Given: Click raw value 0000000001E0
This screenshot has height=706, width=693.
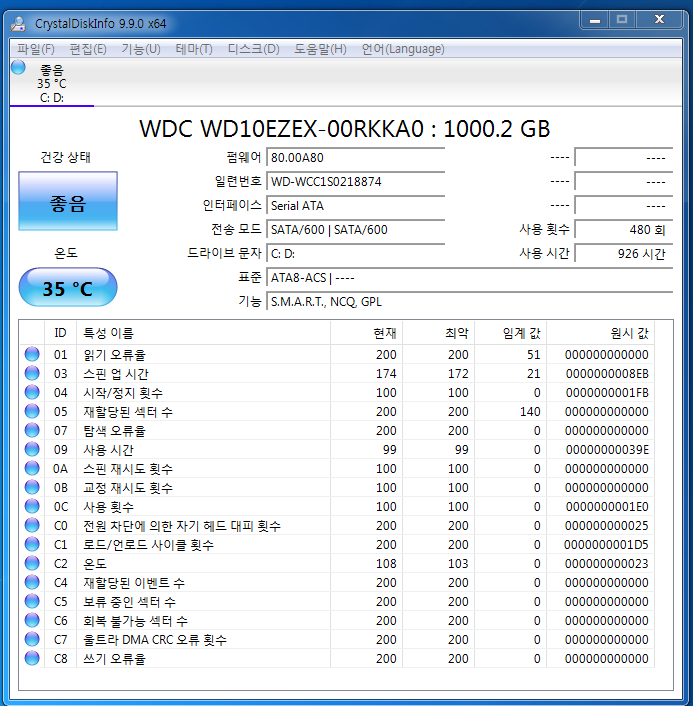Looking at the screenshot, I should [x=607, y=507].
